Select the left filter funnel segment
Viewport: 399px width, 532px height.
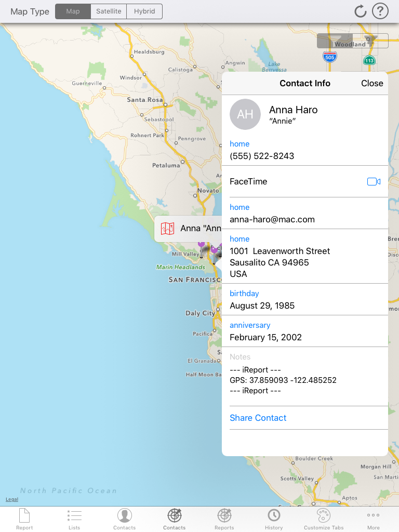[x=335, y=41]
